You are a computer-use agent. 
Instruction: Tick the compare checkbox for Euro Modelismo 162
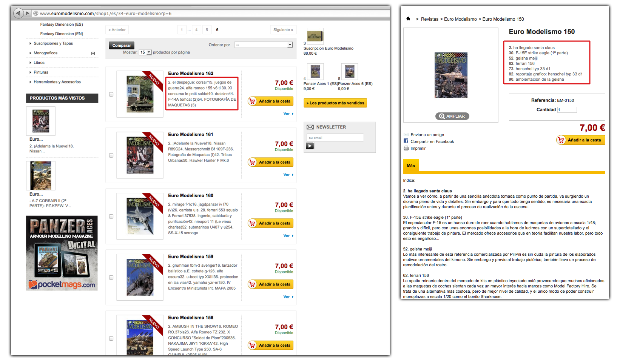(x=111, y=94)
